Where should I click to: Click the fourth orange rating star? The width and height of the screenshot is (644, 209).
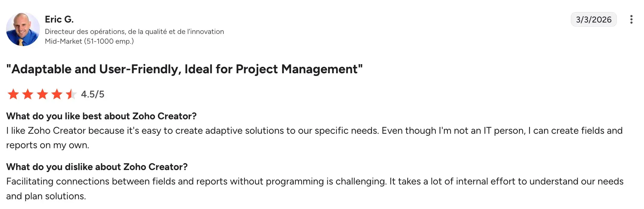click(57, 94)
